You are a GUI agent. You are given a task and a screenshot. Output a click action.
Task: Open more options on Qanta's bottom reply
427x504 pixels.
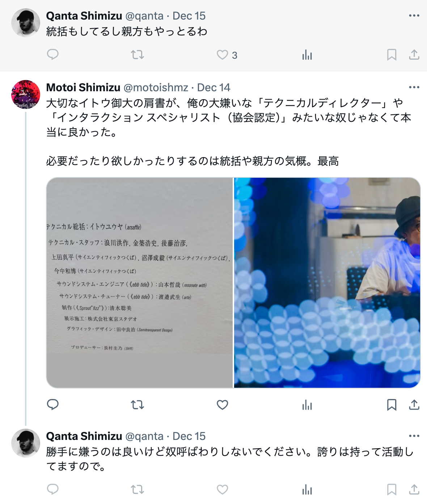coord(414,436)
